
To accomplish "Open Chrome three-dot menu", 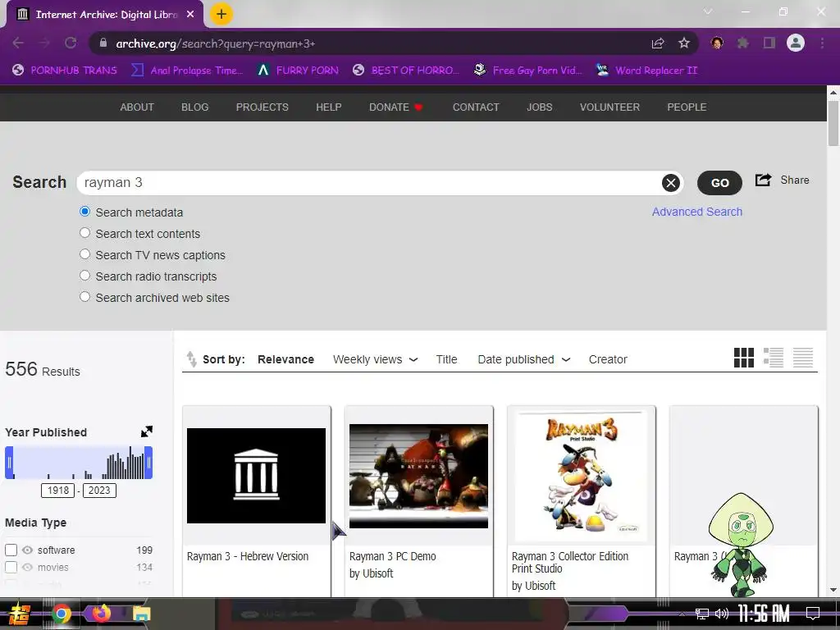I will tap(822, 43).
